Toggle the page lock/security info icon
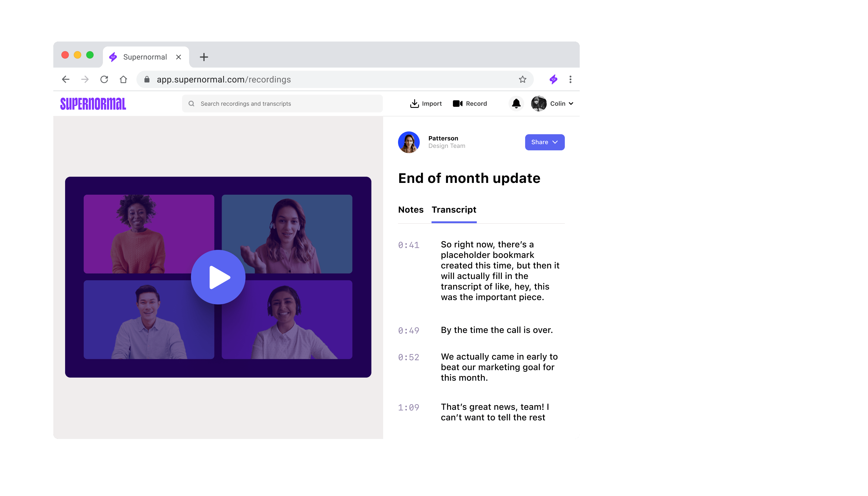The image size is (868, 496). coord(147,79)
